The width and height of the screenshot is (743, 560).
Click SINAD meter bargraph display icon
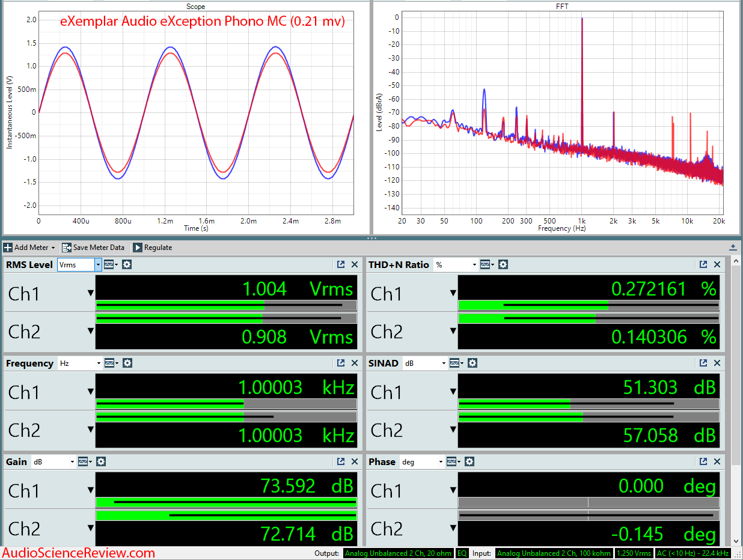point(457,363)
